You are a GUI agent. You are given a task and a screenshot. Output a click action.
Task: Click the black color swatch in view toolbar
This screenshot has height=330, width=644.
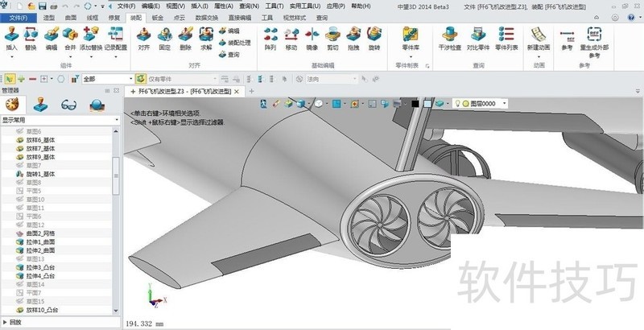(415, 104)
